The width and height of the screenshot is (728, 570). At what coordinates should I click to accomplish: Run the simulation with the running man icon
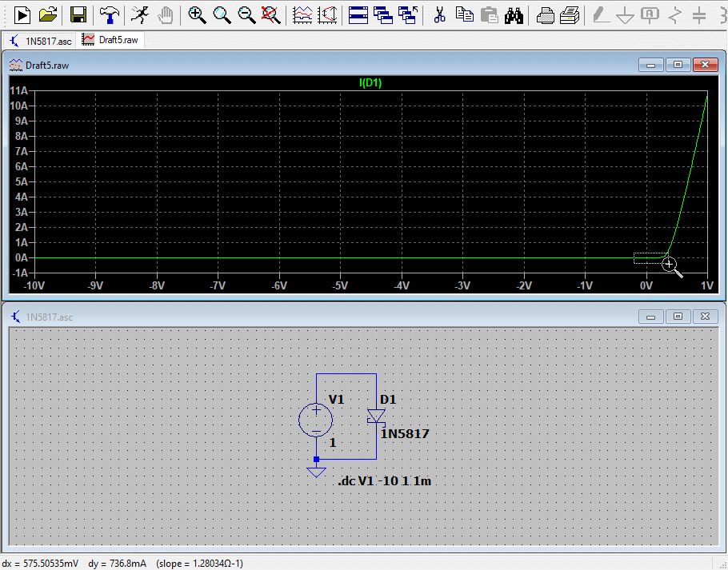click(x=139, y=14)
